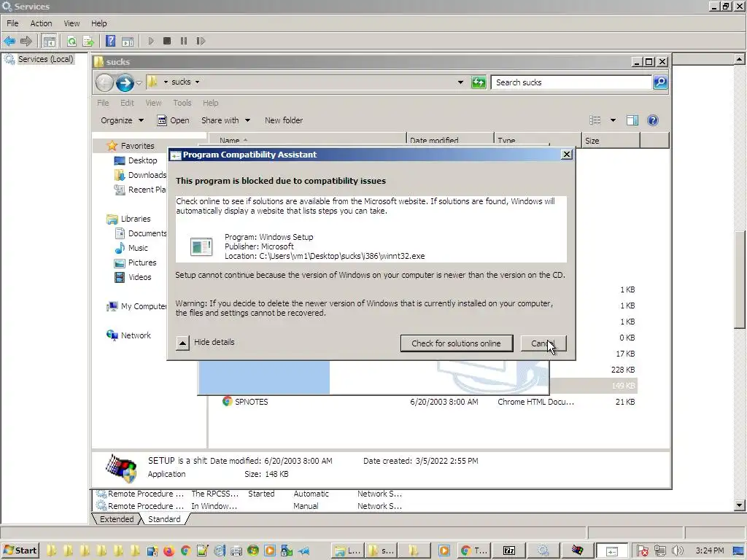
Task: Click the Action Center flag tray icon
Action: click(642, 551)
